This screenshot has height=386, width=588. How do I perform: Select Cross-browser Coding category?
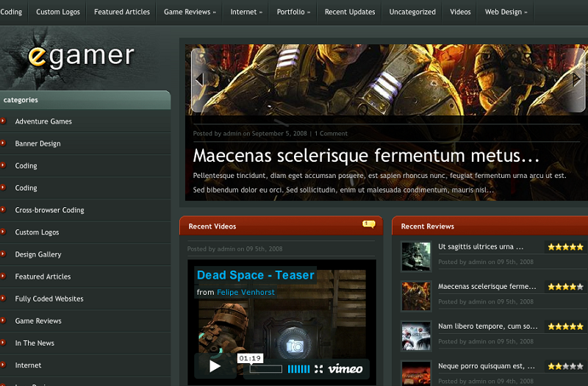pyautogui.click(x=49, y=210)
